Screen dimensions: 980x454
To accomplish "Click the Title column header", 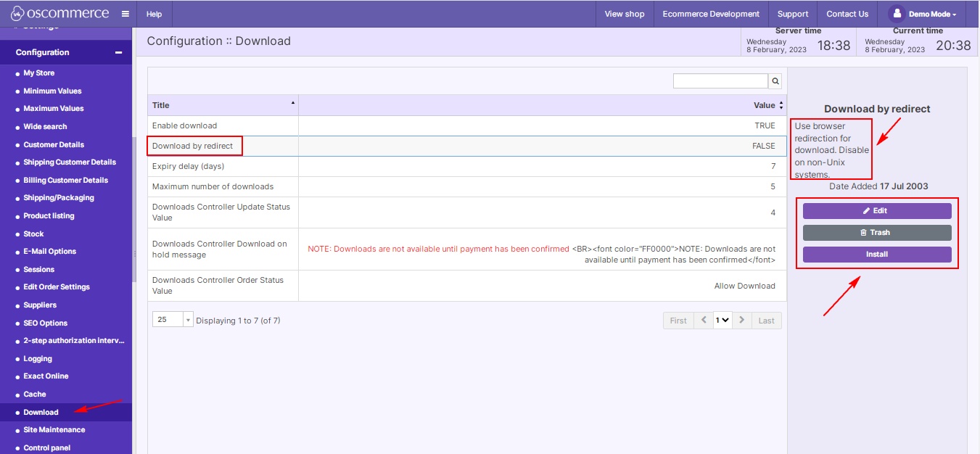I will pyautogui.click(x=223, y=105).
